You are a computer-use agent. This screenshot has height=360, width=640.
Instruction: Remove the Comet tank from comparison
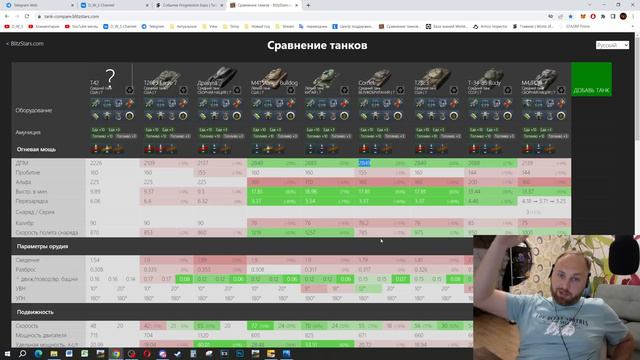(x=400, y=90)
